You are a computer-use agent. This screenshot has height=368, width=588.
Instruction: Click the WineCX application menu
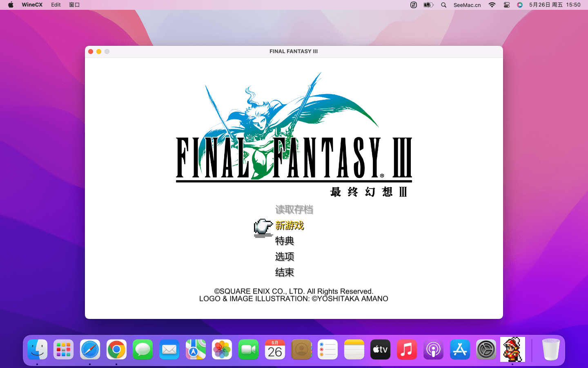click(x=32, y=5)
